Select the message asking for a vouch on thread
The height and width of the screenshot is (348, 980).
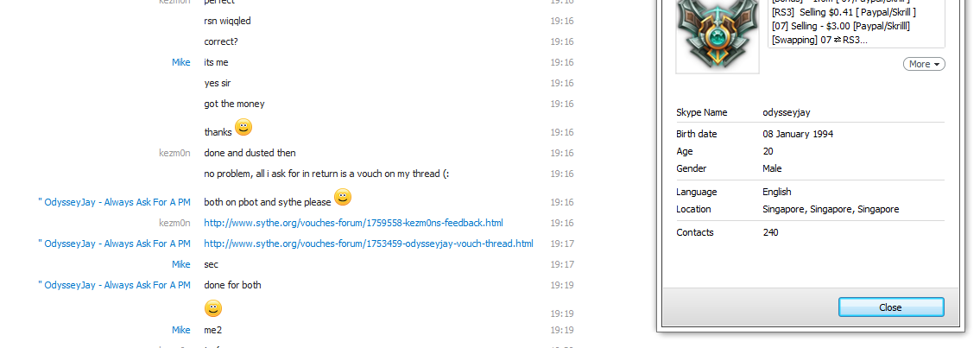point(326,174)
